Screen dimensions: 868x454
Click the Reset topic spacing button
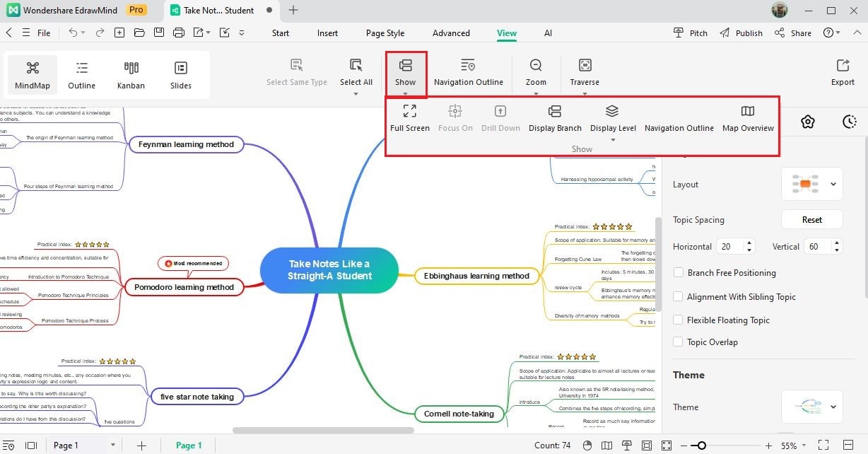[x=811, y=220]
